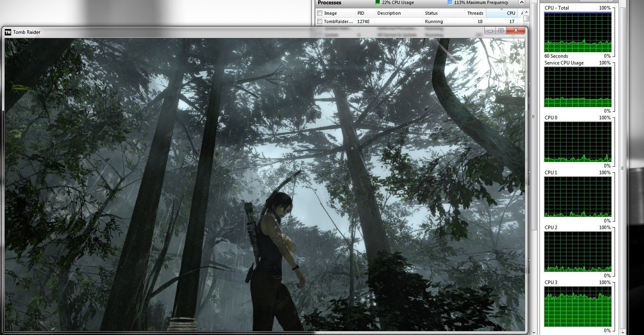The image size is (644, 335).
Task: Close the Tomb Raider window
Action: point(516,31)
